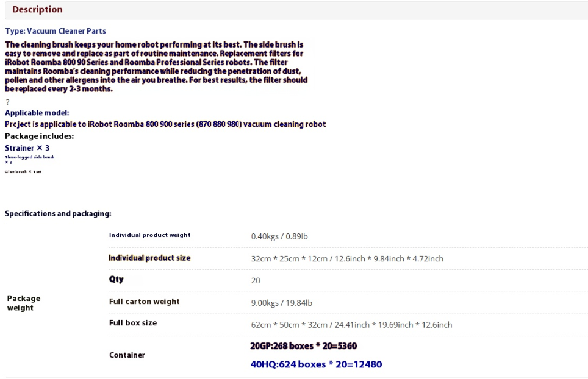Click the 'Specifications and packaging:' heading

pyautogui.click(x=58, y=213)
